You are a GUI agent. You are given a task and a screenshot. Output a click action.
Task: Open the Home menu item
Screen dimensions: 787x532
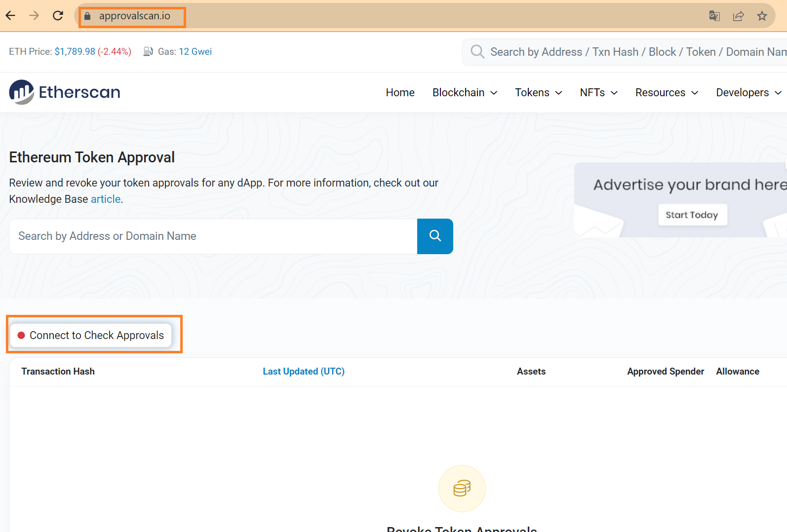(400, 93)
